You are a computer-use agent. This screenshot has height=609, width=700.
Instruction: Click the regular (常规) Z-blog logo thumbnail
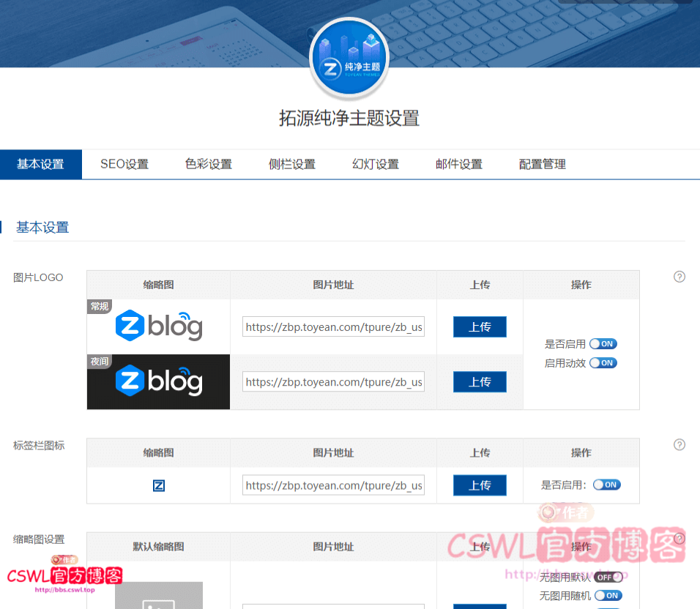click(x=159, y=326)
